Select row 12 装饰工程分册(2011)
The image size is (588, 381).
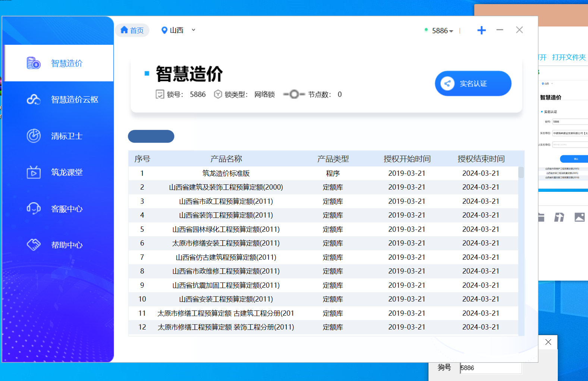pyautogui.click(x=323, y=327)
